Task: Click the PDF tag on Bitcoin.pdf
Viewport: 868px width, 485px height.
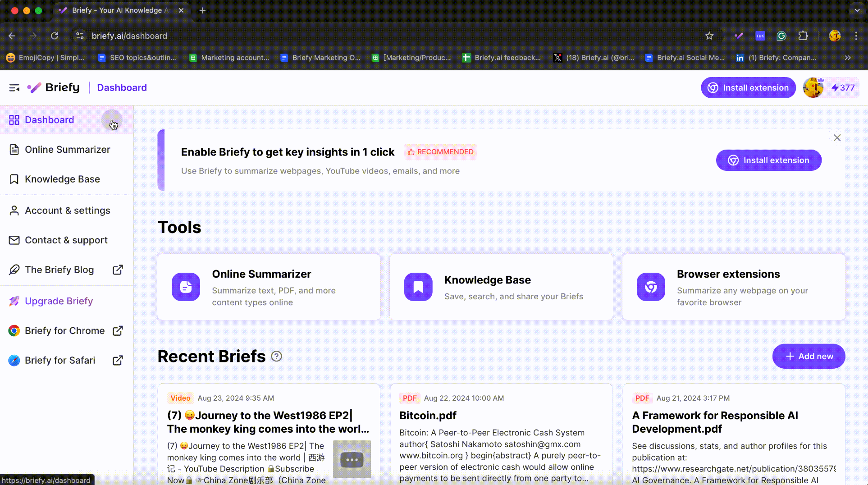Action: click(410, 398)
